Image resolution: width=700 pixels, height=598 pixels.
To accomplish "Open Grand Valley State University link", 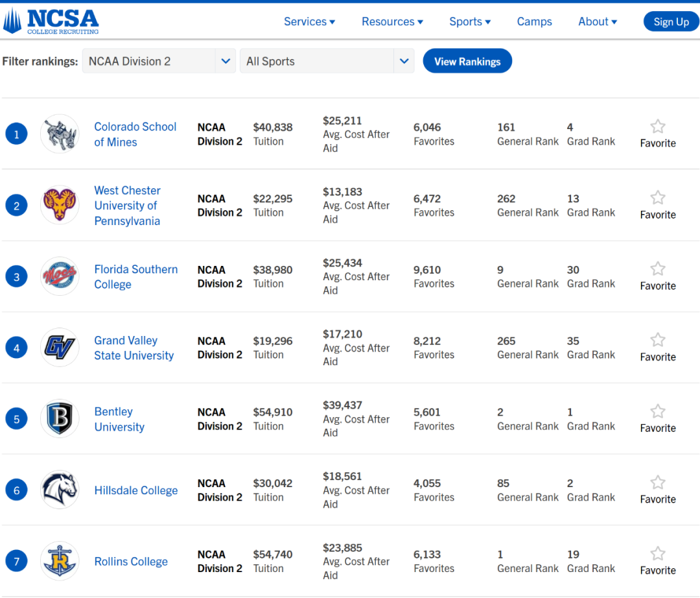I will click(134, 348).
